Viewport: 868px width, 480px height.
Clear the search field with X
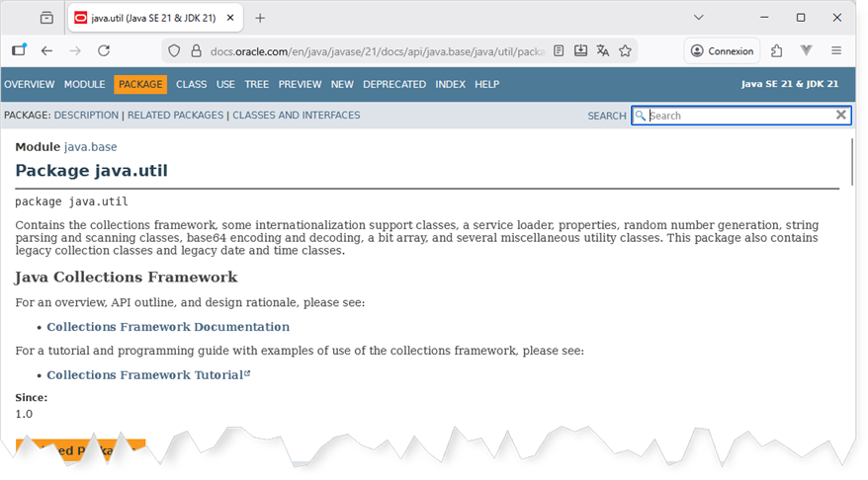(841, 115)
